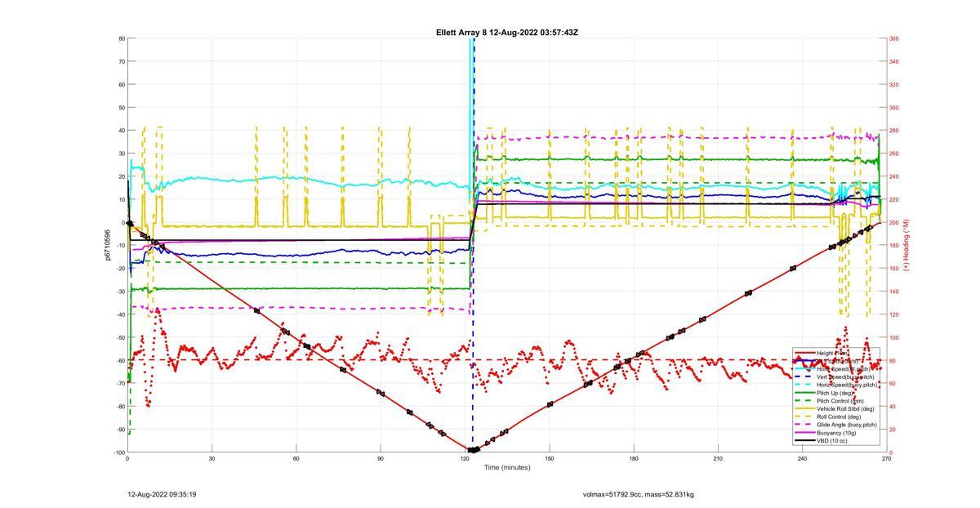Click the x-axis tick label '90'
The width and height of the screenshot is (980, 508).
click(x=381, y=459)
